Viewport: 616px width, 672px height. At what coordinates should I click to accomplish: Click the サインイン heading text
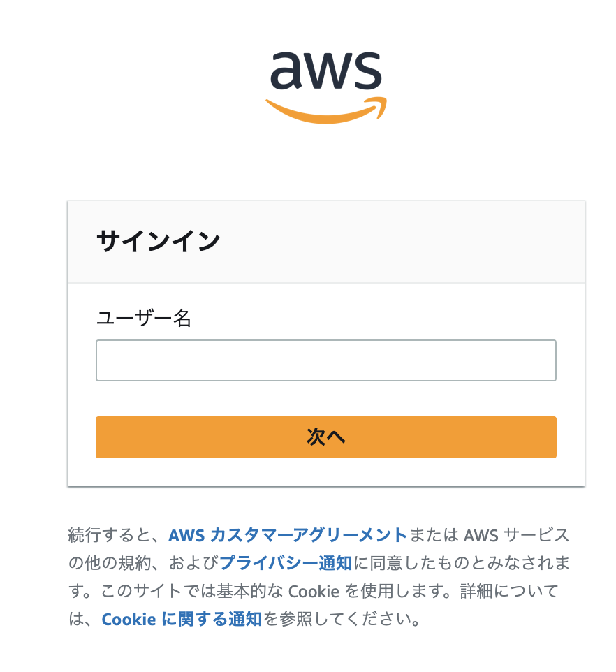tap(159, 241)
